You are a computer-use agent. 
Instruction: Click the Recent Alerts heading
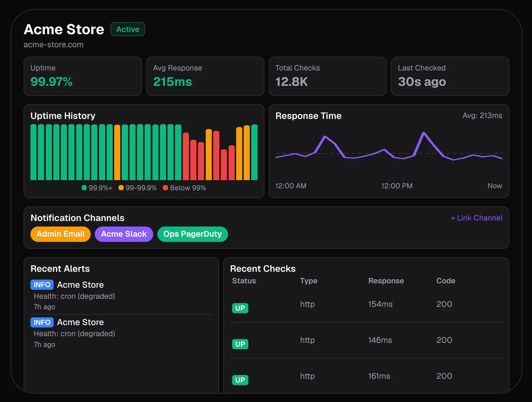coord(60,269)
